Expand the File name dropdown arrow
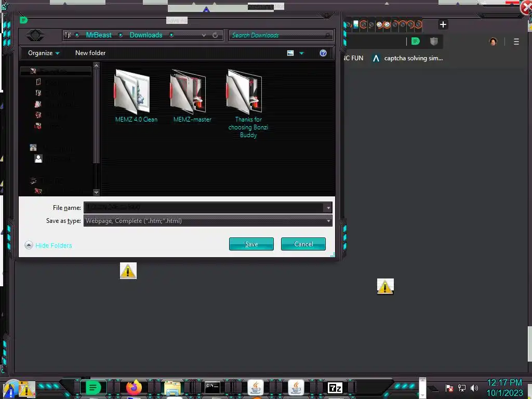 click(x=328, y=208)
